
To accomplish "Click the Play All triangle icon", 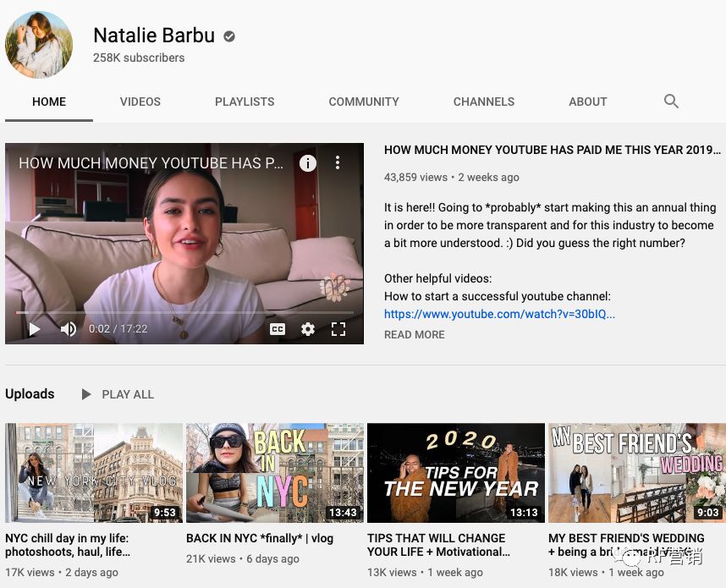I will pyautogui.click(x=86, y=394).
